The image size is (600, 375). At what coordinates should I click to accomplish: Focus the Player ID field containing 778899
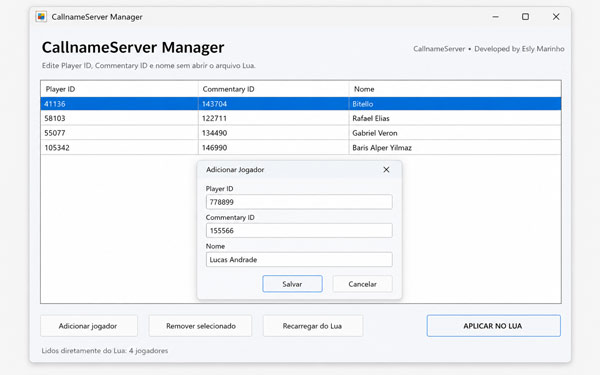299,202
